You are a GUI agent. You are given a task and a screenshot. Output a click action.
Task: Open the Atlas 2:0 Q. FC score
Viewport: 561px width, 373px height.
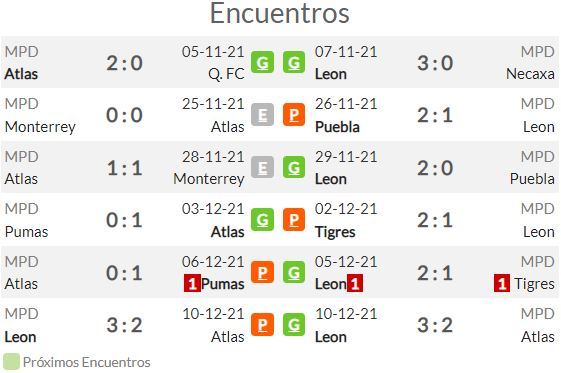coord(124,63)
